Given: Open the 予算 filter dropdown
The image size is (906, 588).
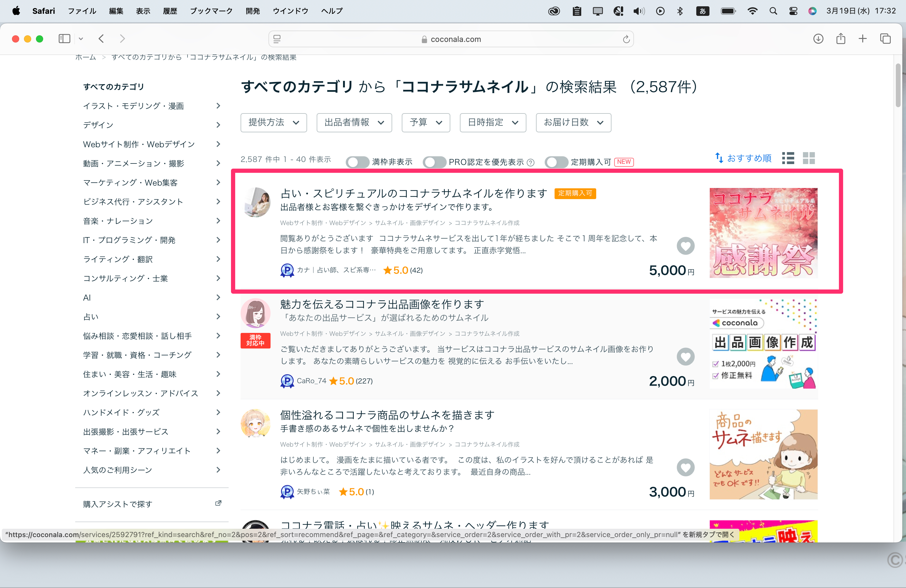Looking at the screenshot, I should (426, 122).
